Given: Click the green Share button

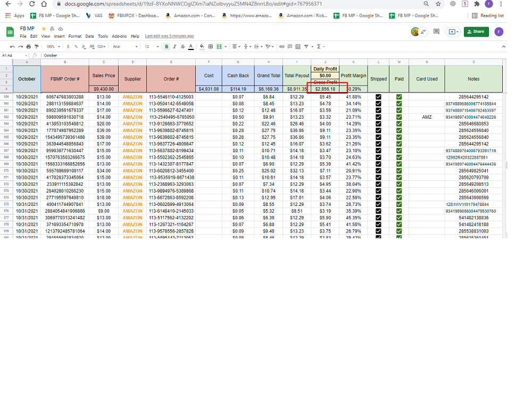Looking at the screenshot, I should (x=476, y=31).
